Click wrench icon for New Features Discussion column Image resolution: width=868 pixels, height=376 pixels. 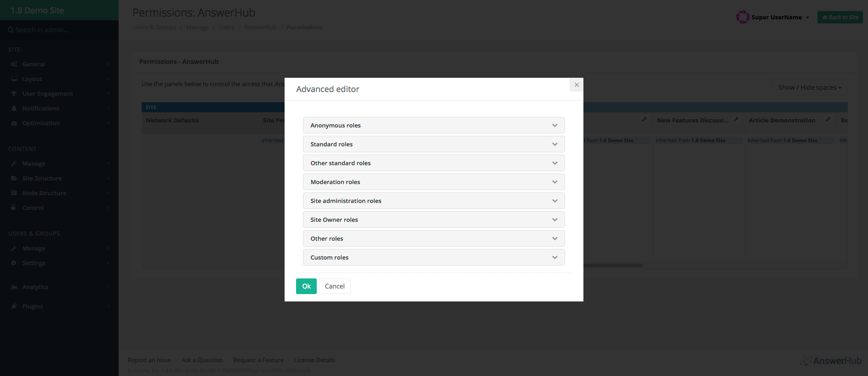736,119
